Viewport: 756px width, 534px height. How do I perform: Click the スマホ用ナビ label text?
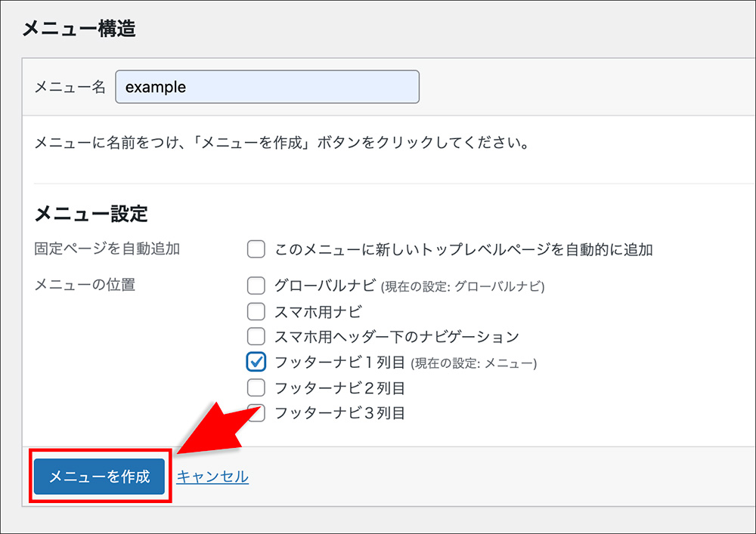[318, 311]
